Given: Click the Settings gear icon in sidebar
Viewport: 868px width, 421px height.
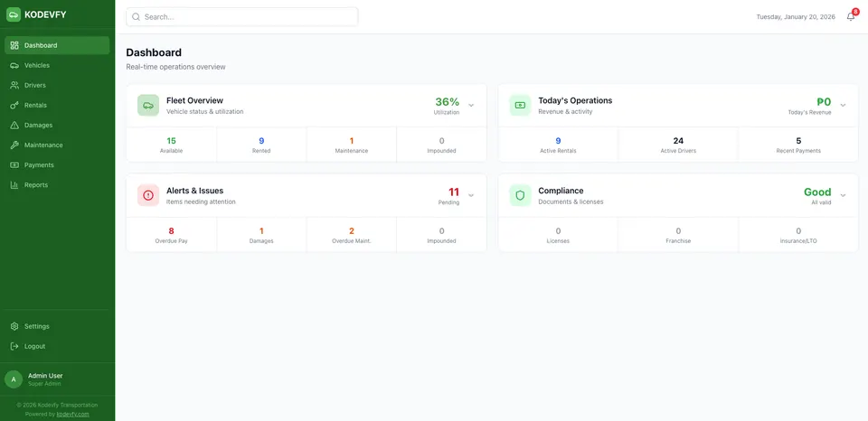Looking at the screenshot, I should point(15,326).
